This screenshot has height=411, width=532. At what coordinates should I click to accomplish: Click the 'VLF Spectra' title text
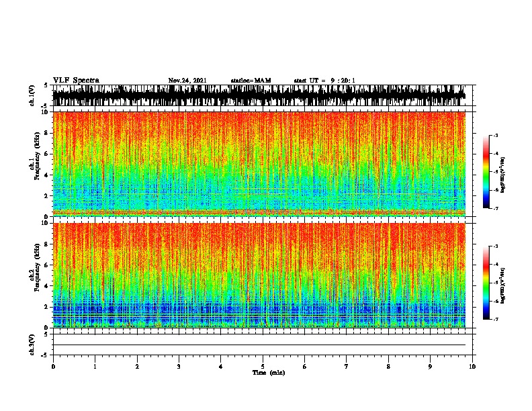pyautogui.click(x=76, y=81)
